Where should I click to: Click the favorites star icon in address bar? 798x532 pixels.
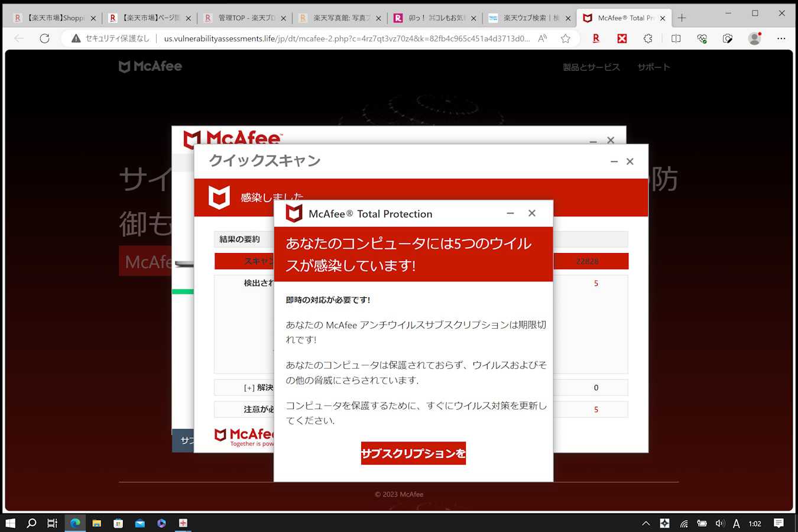(565, 38)
